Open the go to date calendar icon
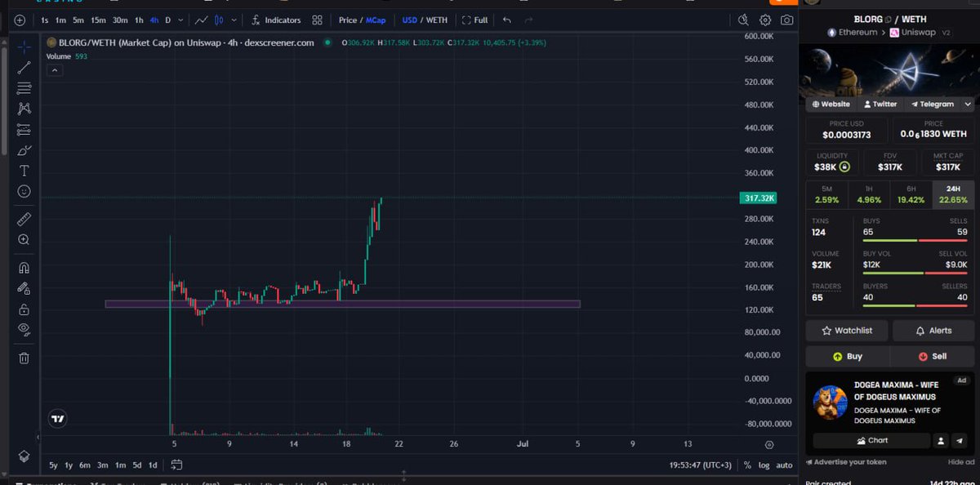980x485 pixels. 176,465
